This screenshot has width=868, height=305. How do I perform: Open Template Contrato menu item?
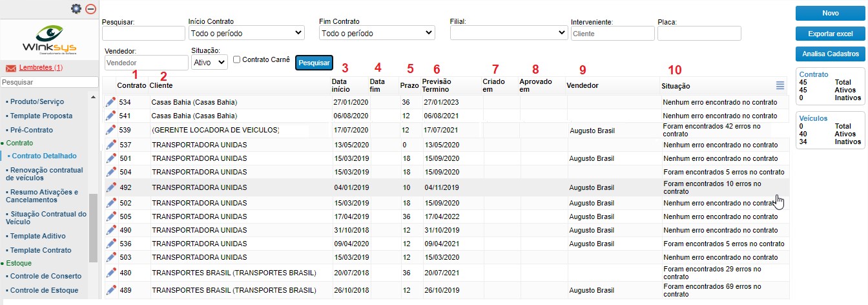click(x=41, y=250)
